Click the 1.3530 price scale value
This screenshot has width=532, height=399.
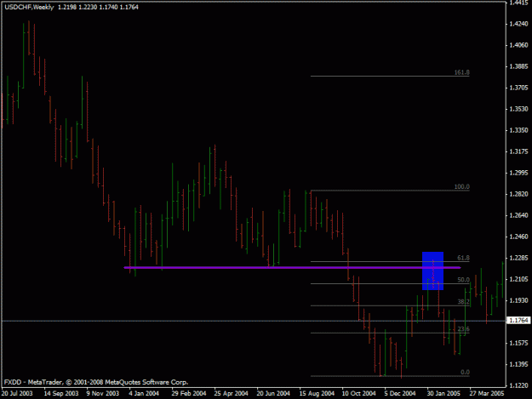tap(518, 109)
